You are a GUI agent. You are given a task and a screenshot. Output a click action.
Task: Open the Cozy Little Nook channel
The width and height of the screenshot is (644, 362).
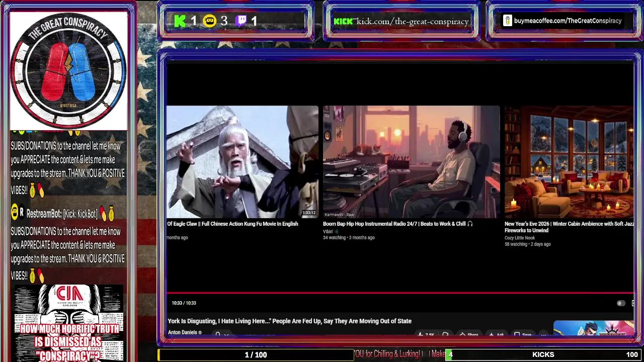520,238
